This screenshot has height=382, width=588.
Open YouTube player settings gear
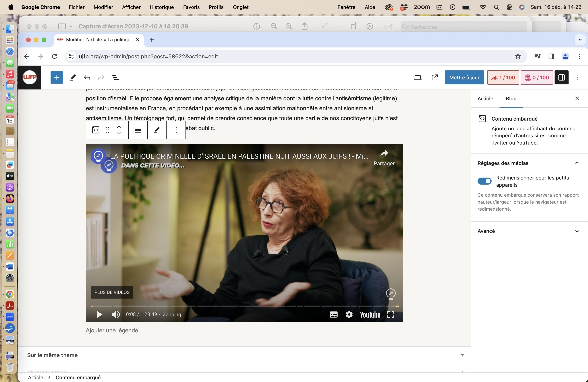coord(349,315)
